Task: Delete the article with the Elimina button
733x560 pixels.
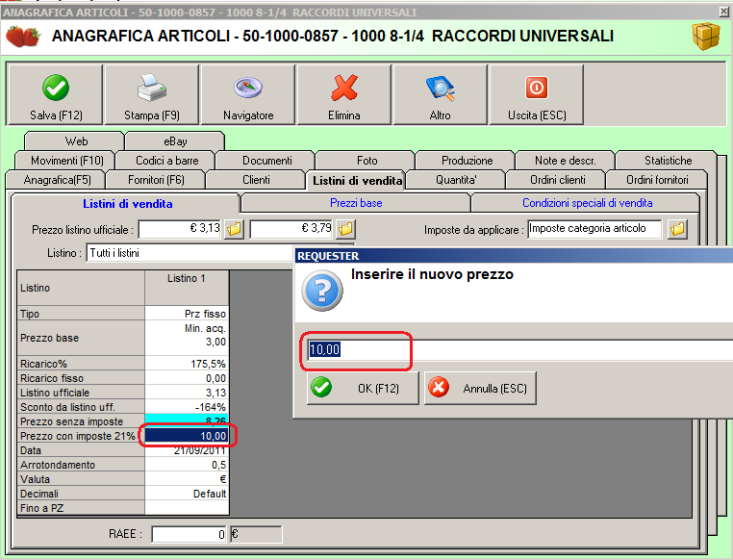Action: [x=343, y=95]
